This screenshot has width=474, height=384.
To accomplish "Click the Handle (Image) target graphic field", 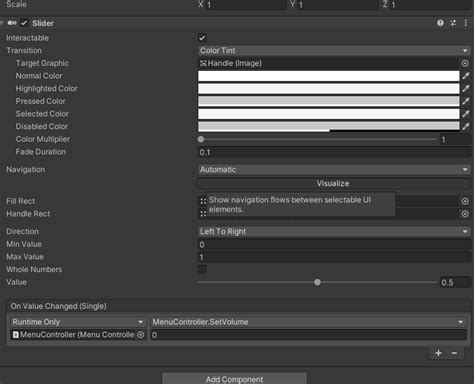I will tap(329, 63).
